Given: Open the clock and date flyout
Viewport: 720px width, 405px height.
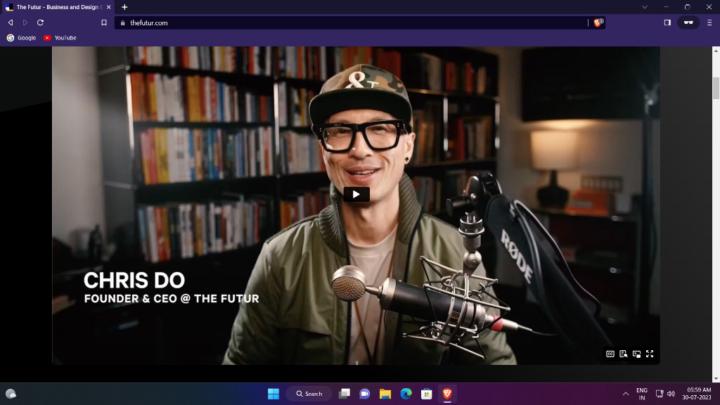Looking at the screenshot, I should pyautogui.click(x=697, y=394).
